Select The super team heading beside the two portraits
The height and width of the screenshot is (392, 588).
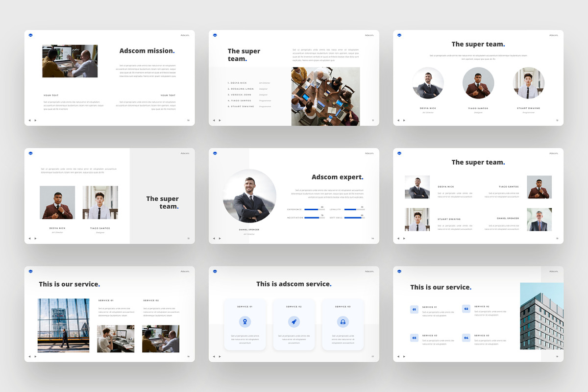coord(162,202)
